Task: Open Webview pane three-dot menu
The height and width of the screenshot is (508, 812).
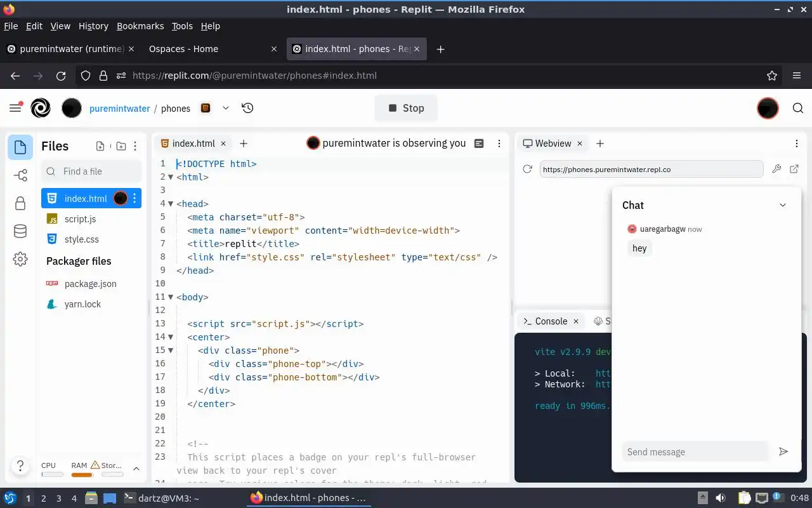Action: tap(797, 144)
